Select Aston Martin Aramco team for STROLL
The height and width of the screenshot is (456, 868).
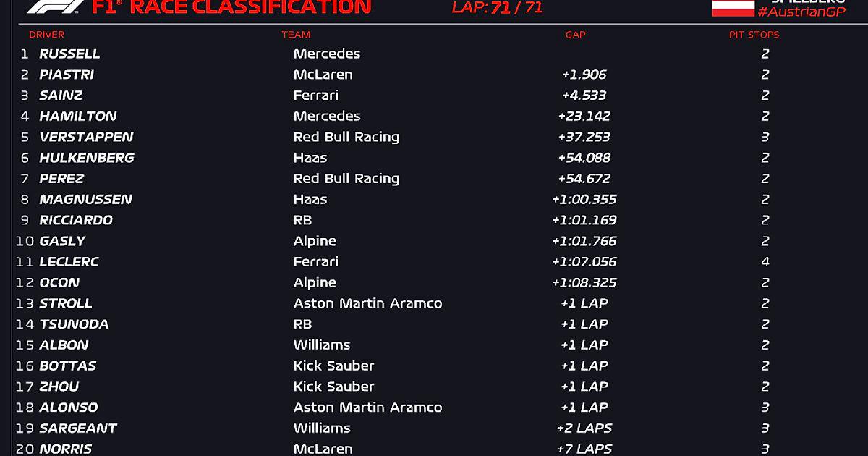click(x=368, y=303)
